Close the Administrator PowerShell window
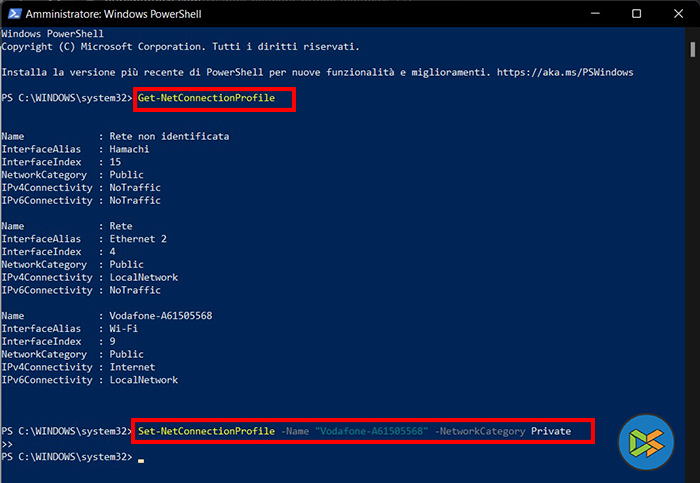The height and width of the screenshot is (483, 700). point(680,13)
